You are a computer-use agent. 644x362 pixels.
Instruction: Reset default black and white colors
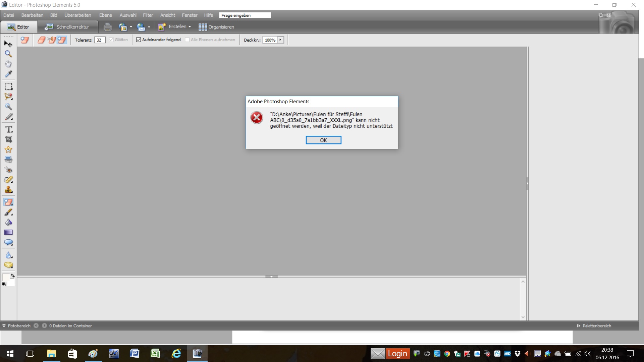pyautogui.click(x=4, y=284)
